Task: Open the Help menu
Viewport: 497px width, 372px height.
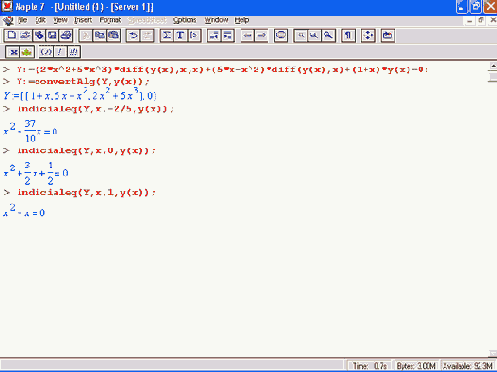Action: pyautogui.click(x=242, y=20)
